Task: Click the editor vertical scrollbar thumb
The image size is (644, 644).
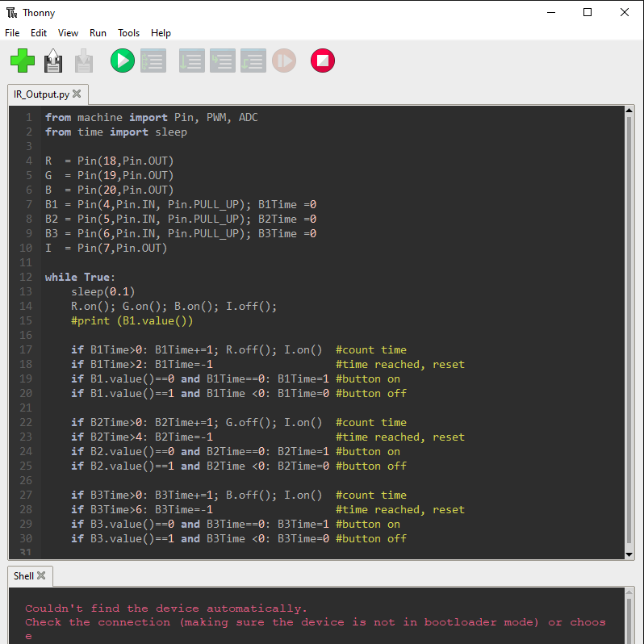Action: click(629, 330)
